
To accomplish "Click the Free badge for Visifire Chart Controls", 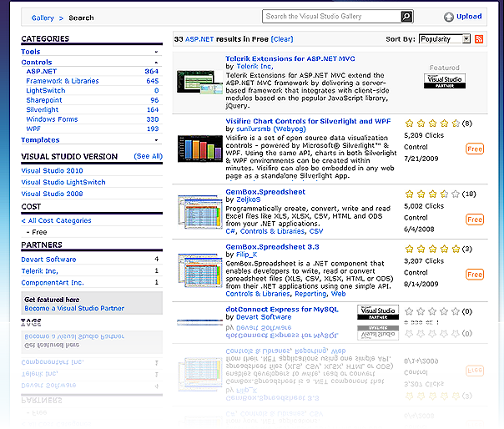I will click(x=475, y=149).
